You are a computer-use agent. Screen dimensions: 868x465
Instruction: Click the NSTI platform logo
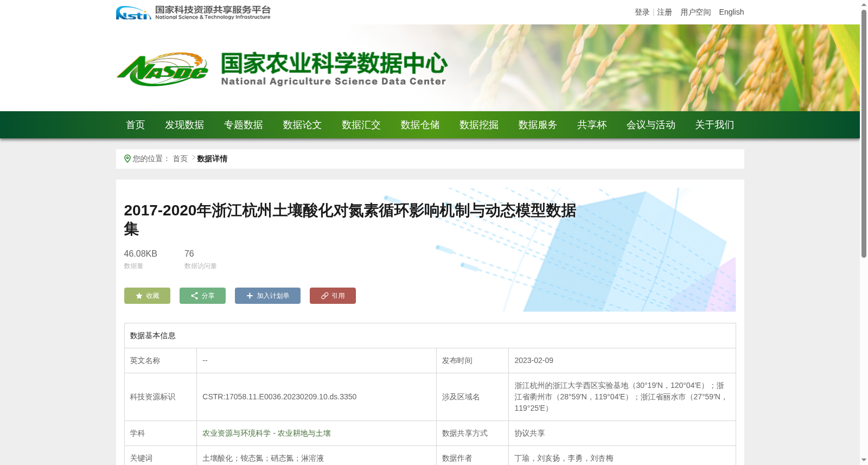tap(193, 12)
